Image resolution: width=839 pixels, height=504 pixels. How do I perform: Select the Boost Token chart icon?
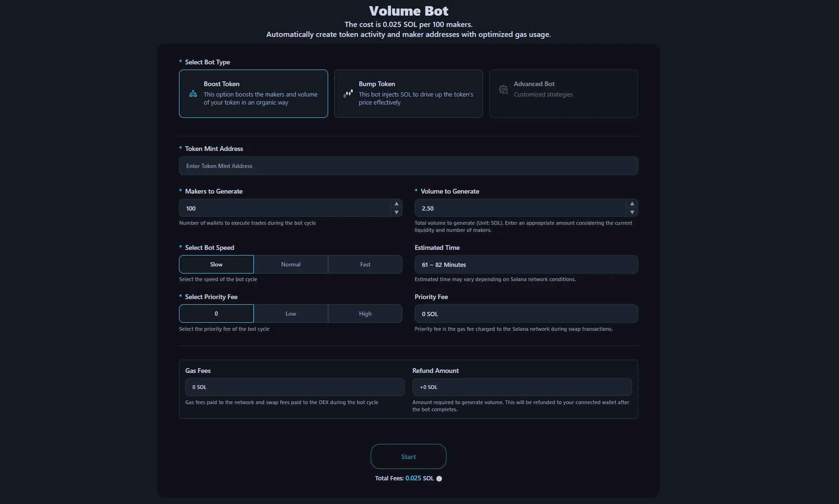pos(193,93)
